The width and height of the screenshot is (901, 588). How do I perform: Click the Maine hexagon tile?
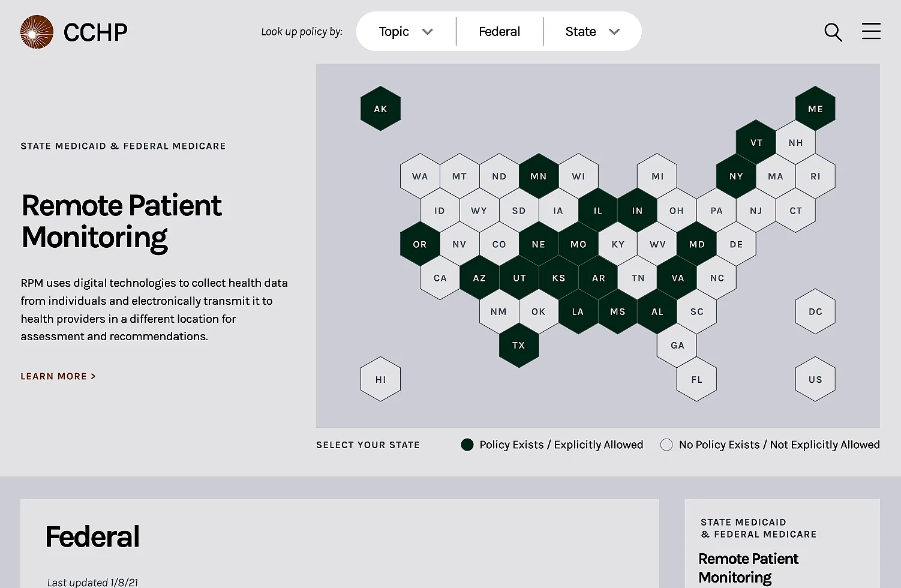[815, 109]
